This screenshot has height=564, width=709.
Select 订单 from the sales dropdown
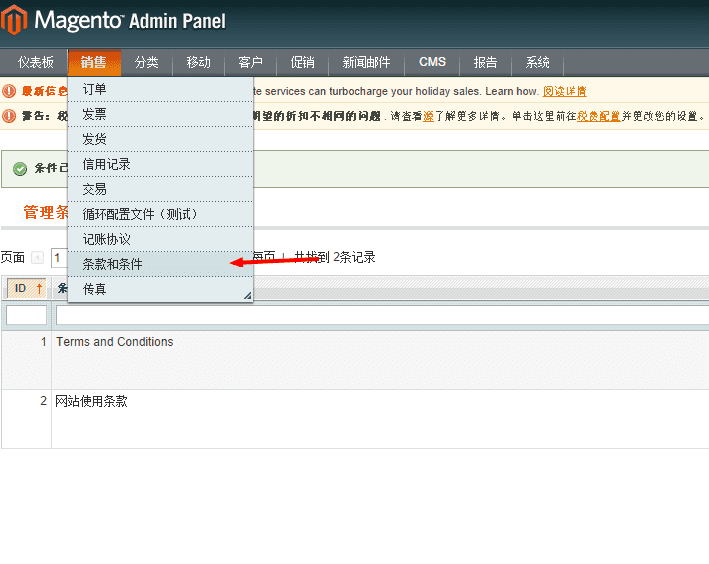click(161, 89)
